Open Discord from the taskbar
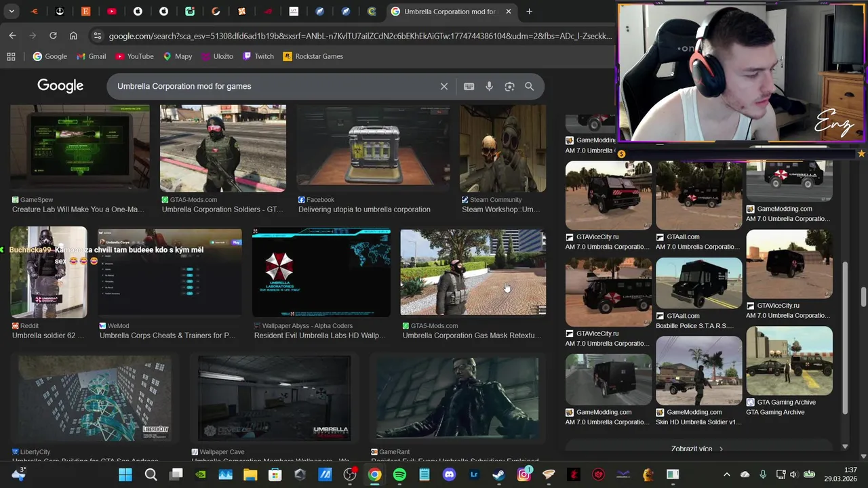The height and width of the screenshot is (488, 868). (x=449, y=474)
